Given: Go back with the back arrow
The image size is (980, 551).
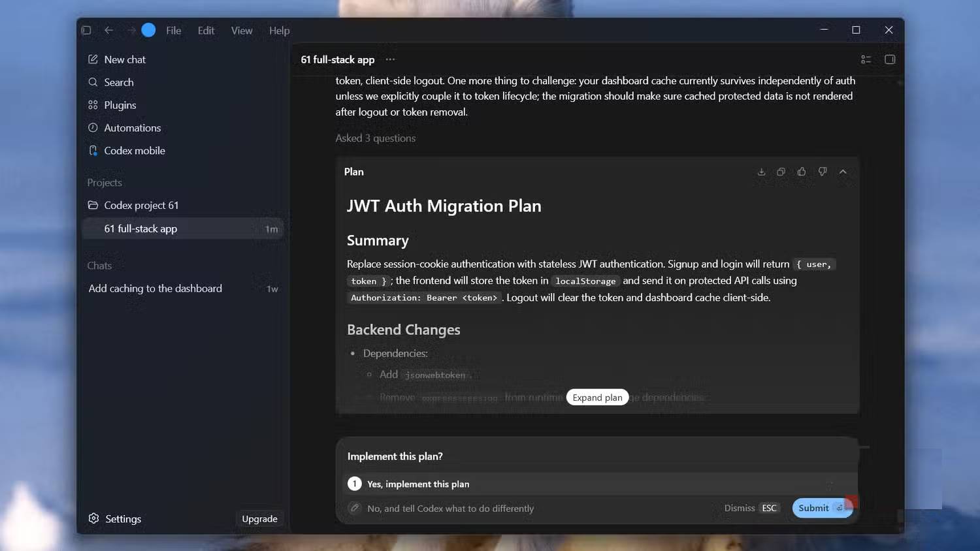Looking at the screenshot, I should click(109, 30).
